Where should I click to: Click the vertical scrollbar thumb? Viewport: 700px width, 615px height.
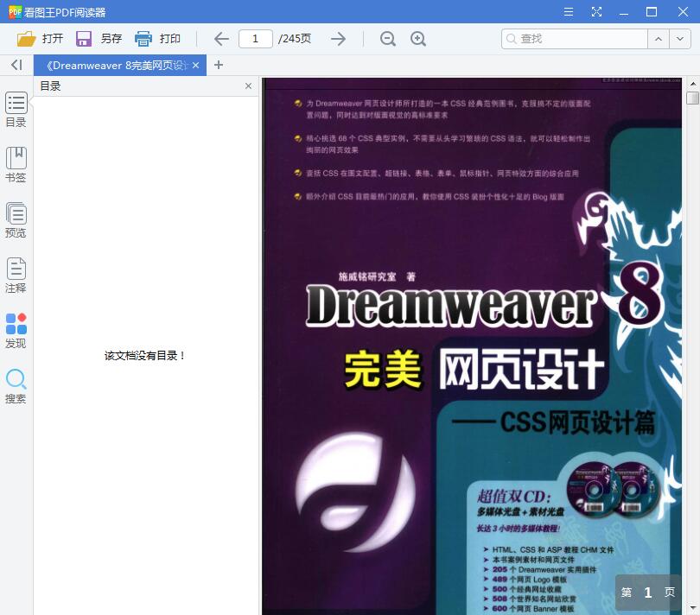pos(692,98)
